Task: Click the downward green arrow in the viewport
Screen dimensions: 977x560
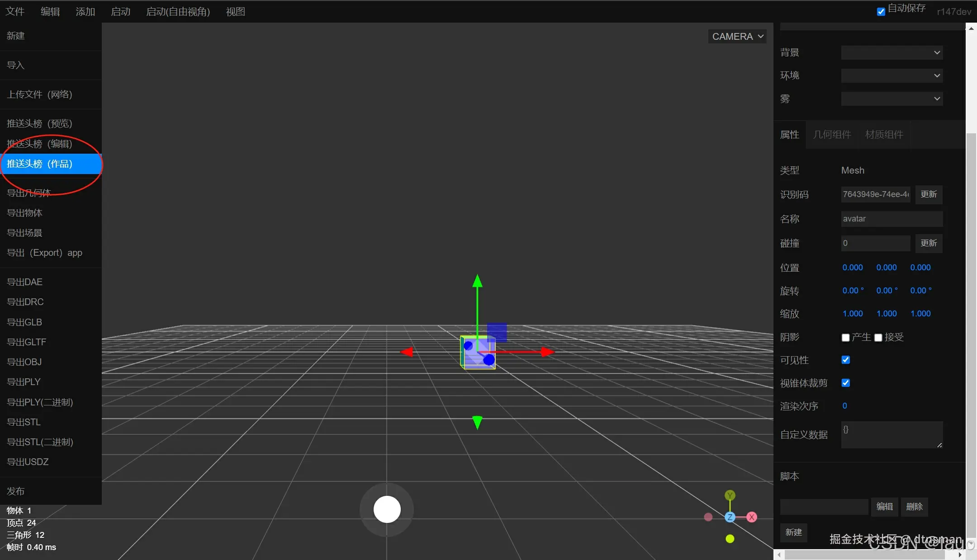Action: tap(477, 422)
